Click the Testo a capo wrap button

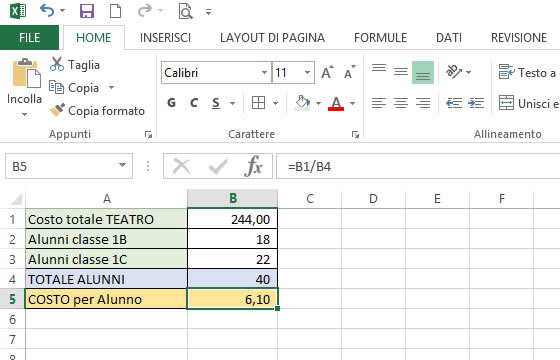528,72
